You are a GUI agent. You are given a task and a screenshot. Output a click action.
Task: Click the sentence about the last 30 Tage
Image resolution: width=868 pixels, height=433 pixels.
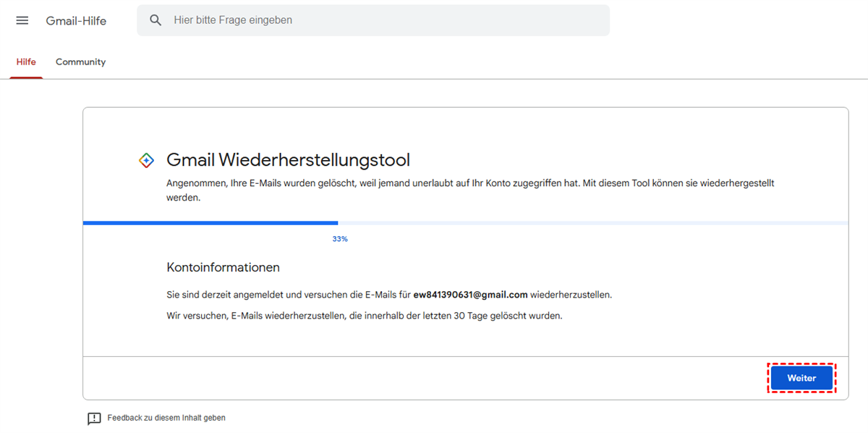point(364,316)
